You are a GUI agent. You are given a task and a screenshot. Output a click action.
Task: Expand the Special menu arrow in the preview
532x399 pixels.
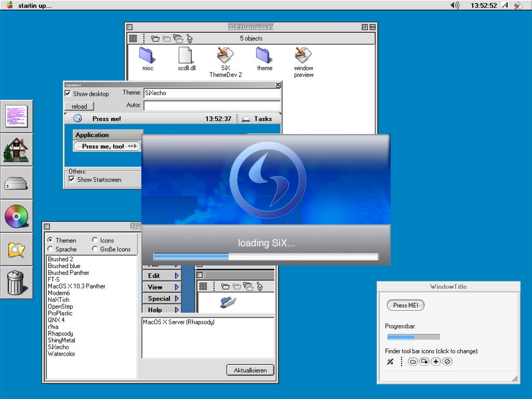tap(177, 299)
